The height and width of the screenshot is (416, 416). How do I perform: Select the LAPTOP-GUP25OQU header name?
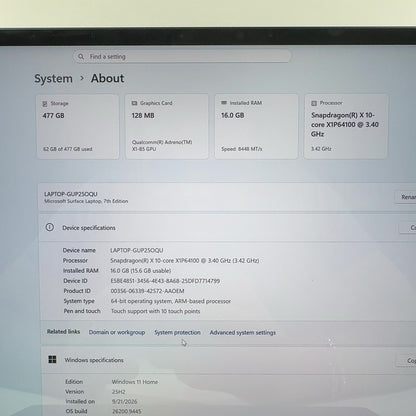tap(71, 194)
